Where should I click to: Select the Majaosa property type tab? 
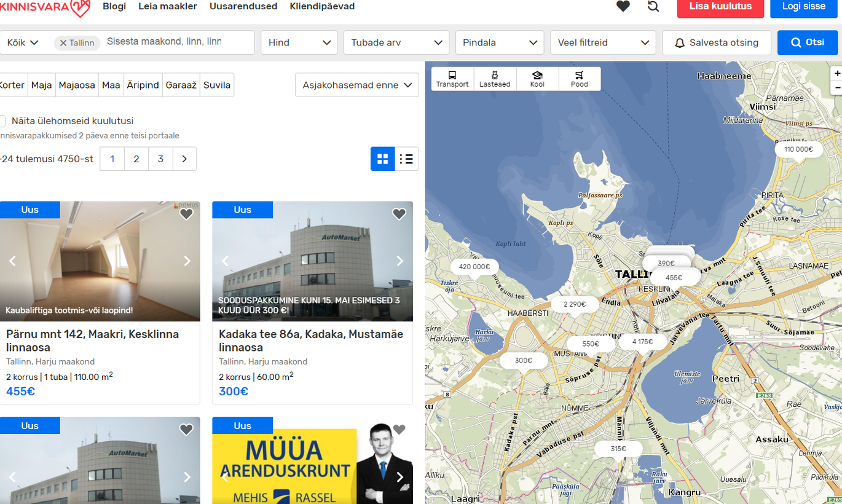(77, 85)
